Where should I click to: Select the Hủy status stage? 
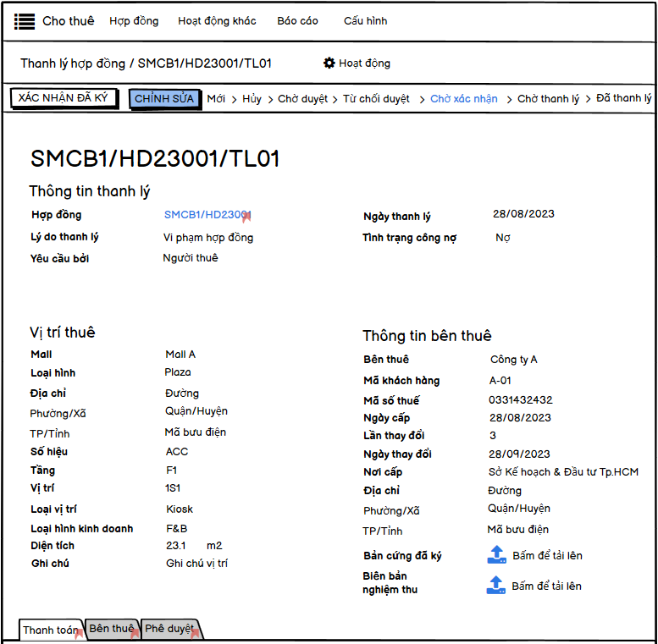tap(252, 99)
